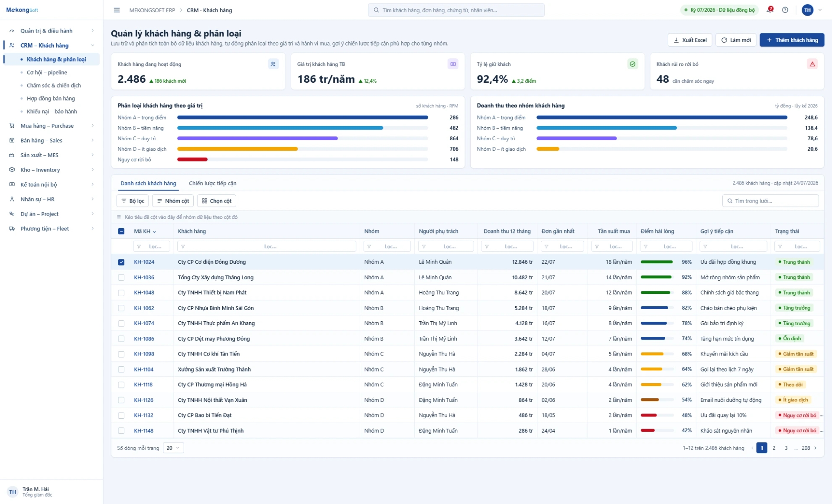The image size is (832, 504).
Task: Click Nhóm A – trọng điểm classification bar
Action: click(302, 117)
